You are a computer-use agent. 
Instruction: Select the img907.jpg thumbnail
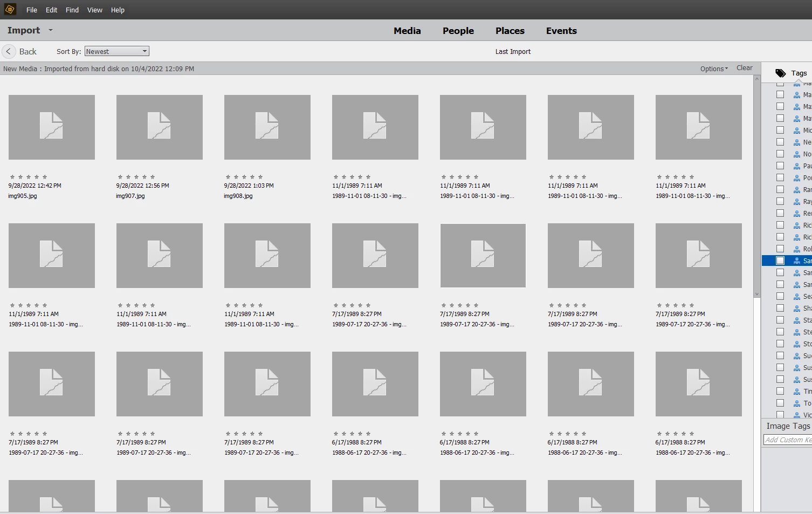coord(160,127)
